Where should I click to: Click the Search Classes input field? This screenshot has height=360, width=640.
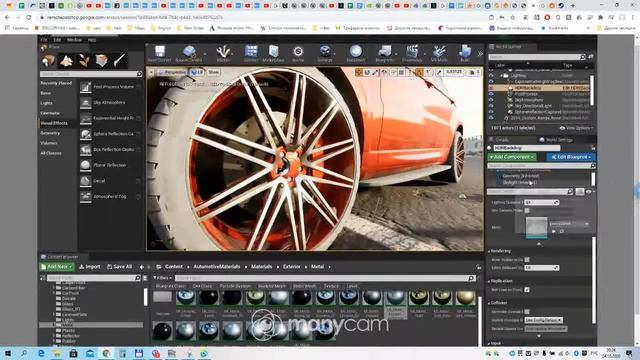pos(91,74)
